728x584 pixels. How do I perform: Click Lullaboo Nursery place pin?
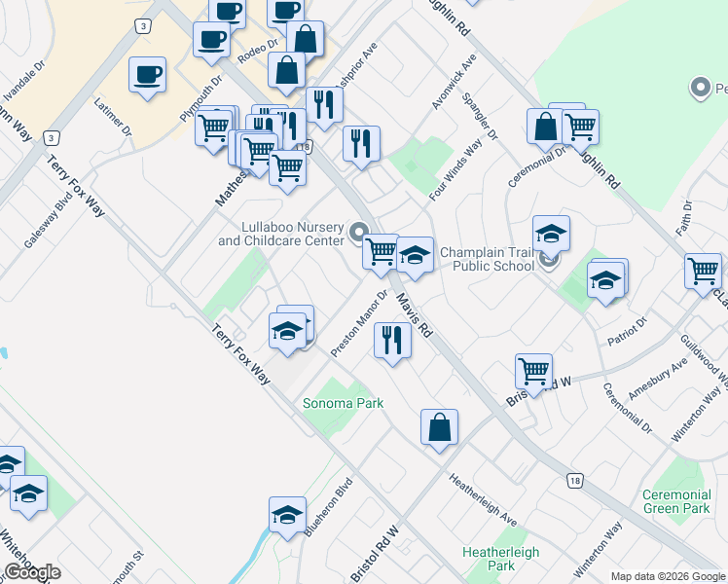point(358,233)
